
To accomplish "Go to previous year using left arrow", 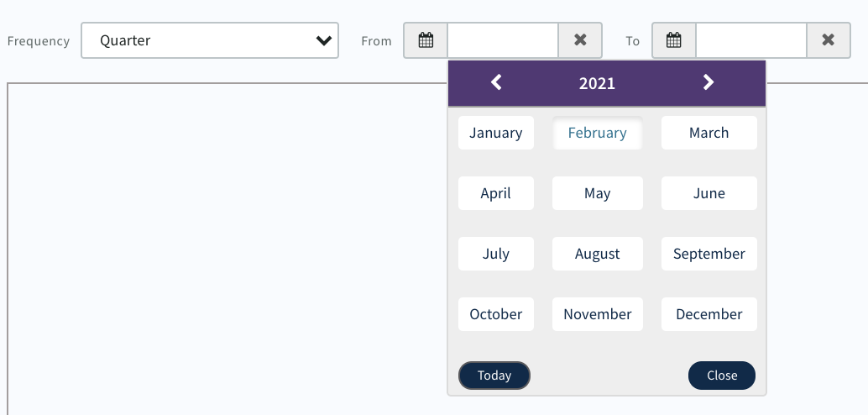I will [496, 82].
